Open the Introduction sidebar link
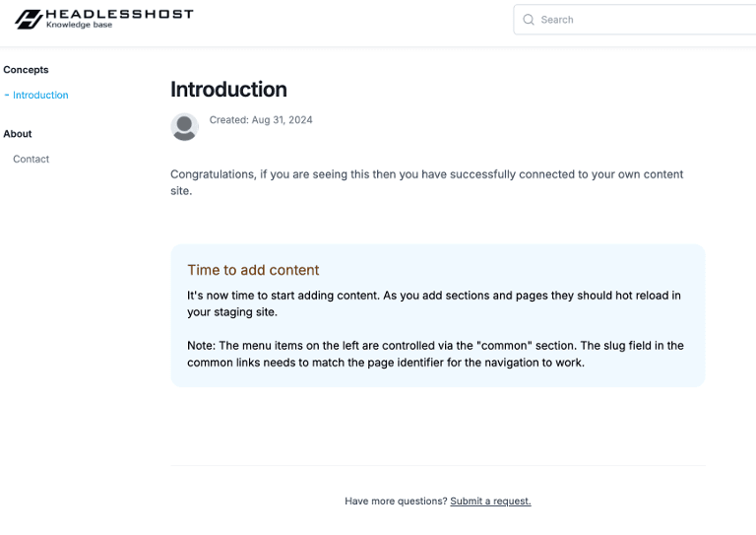Viewport: 756px width, 535px height. point(40,96)
